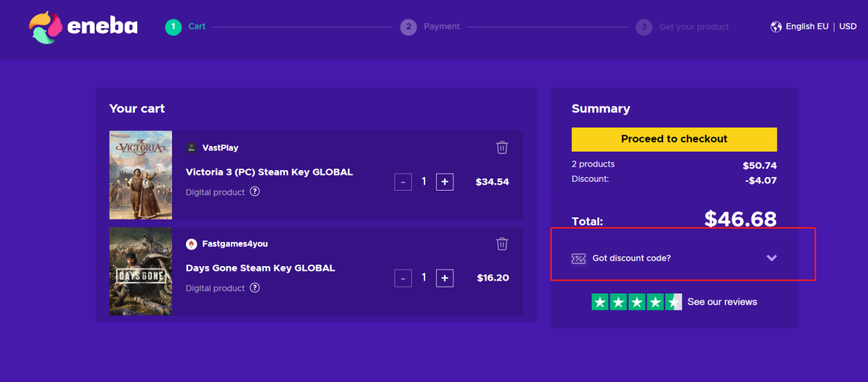The height and width of the screenshot is (382, 868).
Task: Click the Days Gone cover thumbnail
Action: pyautogui.click(x=141, y=271)
